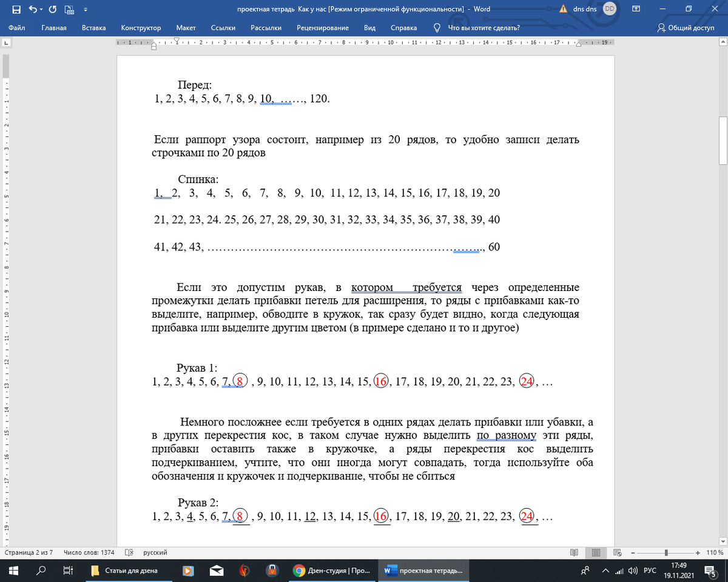
Task: Click the underlined number 20 in Рукав 2
Action: click(x=454, y=517)
